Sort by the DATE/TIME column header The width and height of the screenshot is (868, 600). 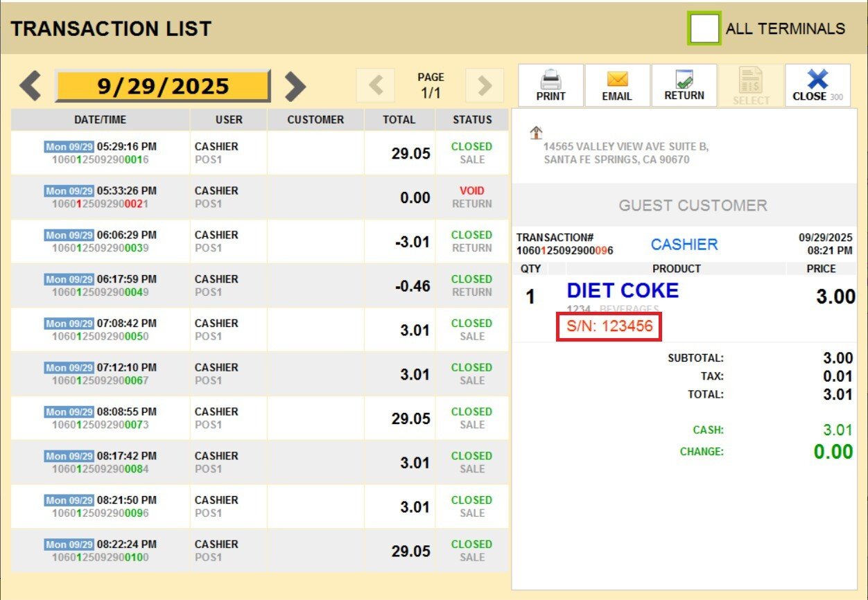(x=101, y=119)
